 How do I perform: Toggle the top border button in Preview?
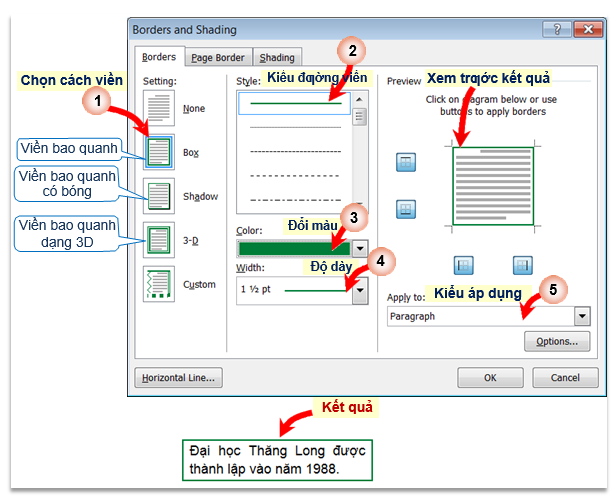[x=406, y=163]
